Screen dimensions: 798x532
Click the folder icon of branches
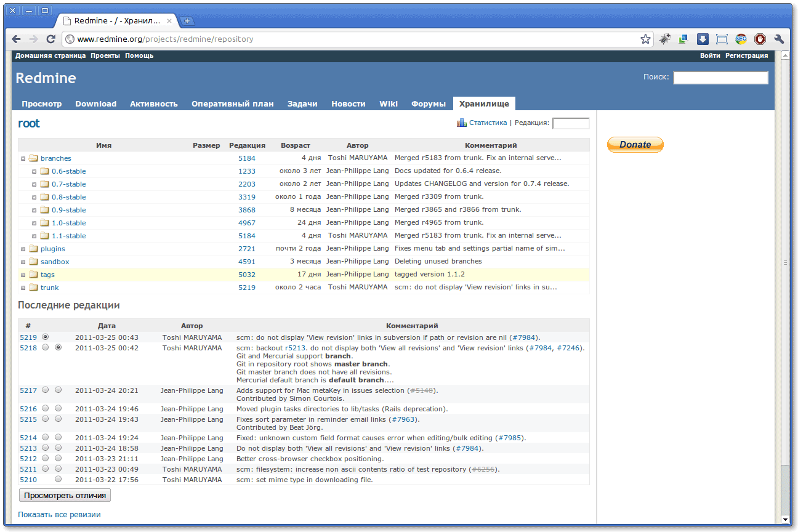pos(33,158)
